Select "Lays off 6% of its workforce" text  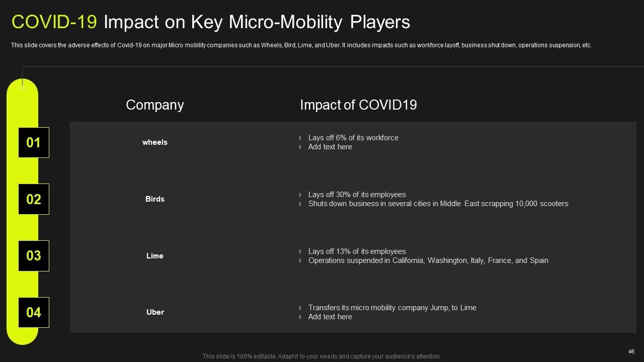[353, 138]
